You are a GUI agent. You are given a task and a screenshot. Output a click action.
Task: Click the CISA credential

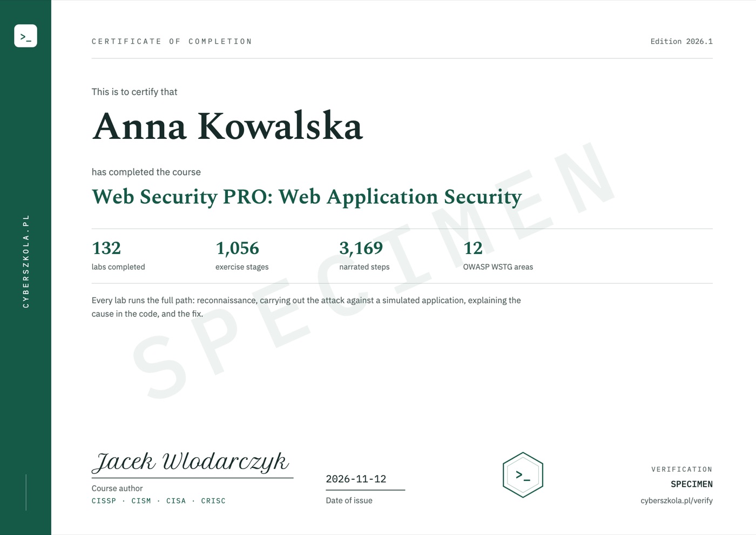click(176, 501)
